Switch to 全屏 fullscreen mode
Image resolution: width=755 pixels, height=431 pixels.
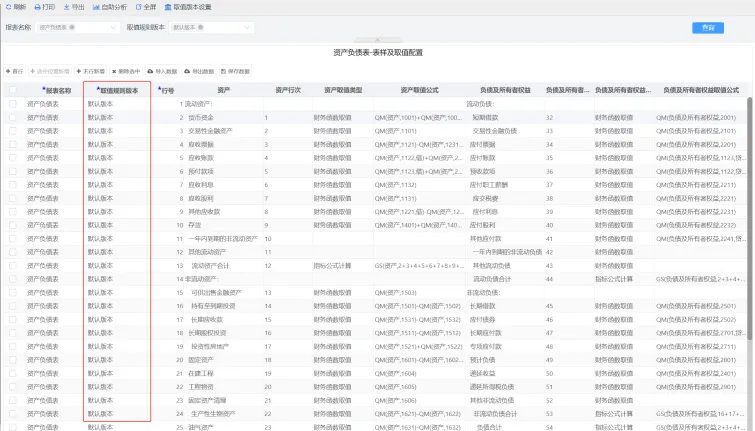146,7
